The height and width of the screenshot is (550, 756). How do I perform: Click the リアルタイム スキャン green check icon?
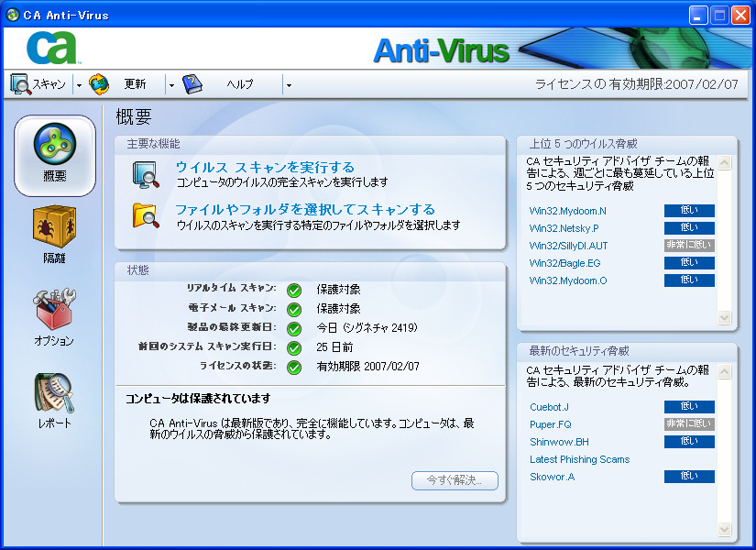click(293, 290)
